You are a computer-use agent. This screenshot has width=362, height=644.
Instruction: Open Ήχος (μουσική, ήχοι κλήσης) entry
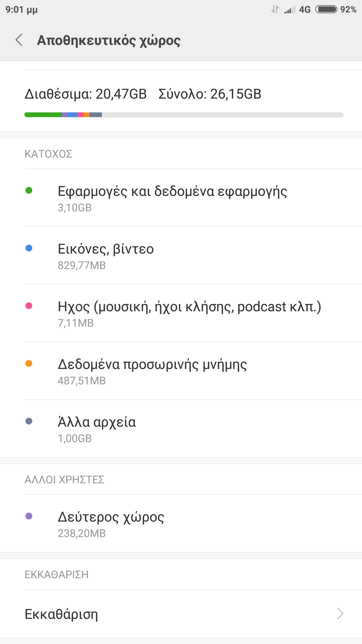pyautogui.click(x=189, y=313)
